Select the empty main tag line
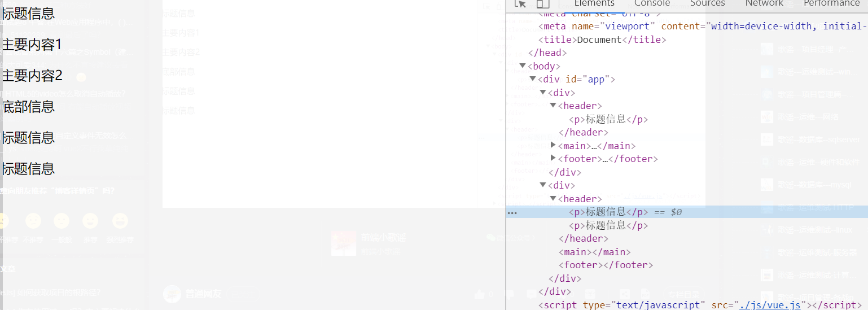Image resolution: width=868 pixels, height=310 pixels. [x=595, y=252]
